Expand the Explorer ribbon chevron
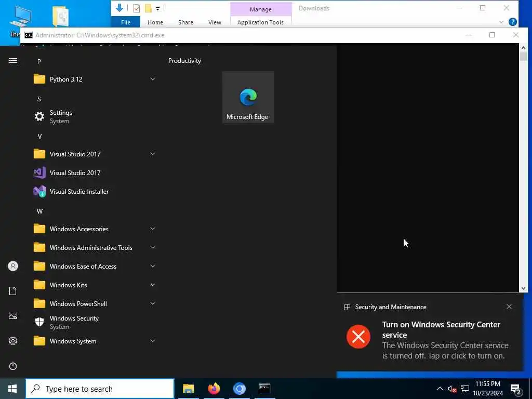 point(501,22)
